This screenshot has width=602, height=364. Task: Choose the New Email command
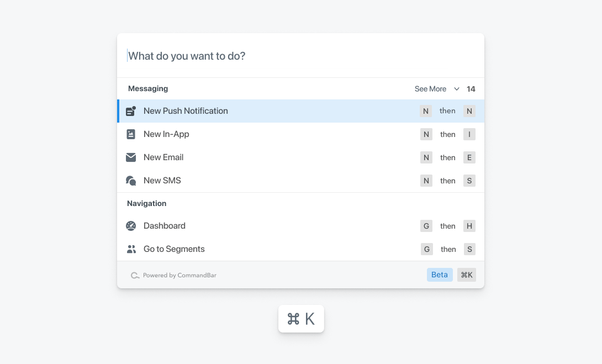tap(300, 157)
